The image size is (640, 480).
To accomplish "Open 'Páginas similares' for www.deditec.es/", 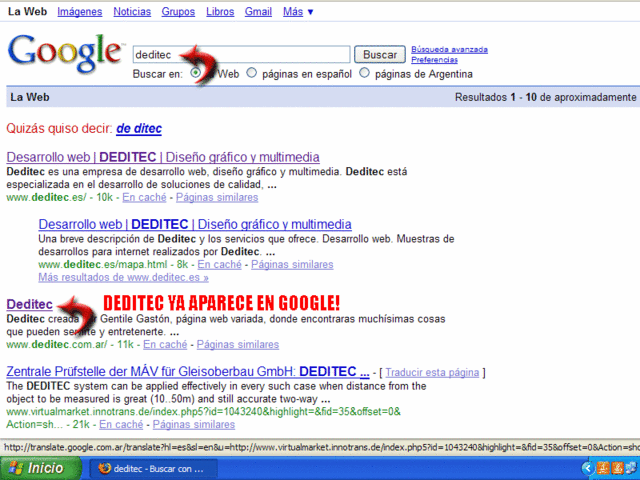I will tap(217, 198).
